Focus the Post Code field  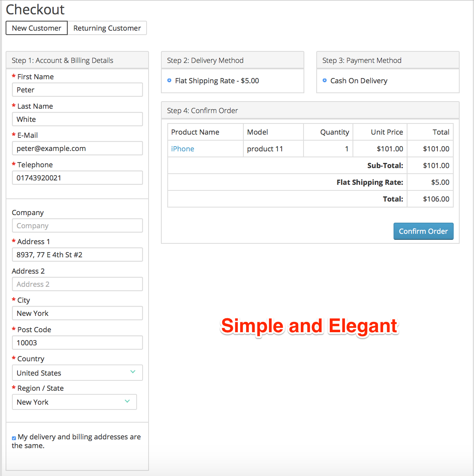click(x=77, y=343)
